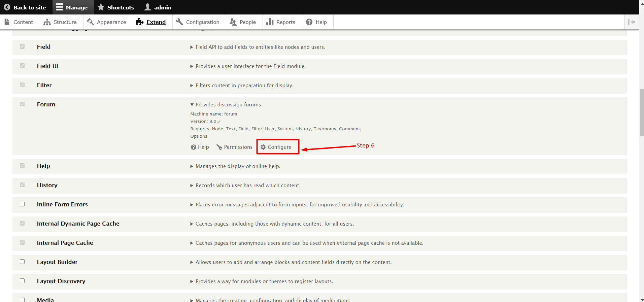Click the Layout Discovery module label
Viewport: 644px width, 302px height.
61,281
